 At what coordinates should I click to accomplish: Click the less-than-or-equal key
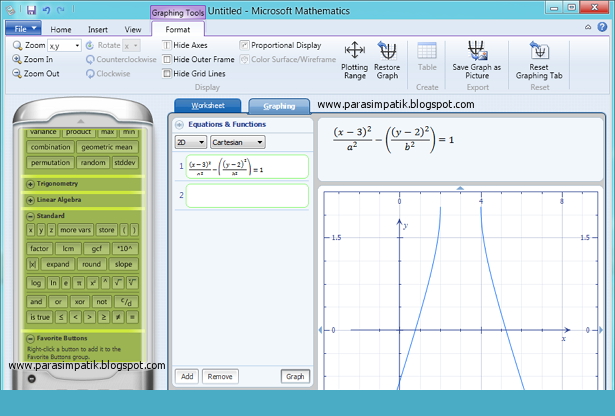pyautogui.click(x=61, y=317)
